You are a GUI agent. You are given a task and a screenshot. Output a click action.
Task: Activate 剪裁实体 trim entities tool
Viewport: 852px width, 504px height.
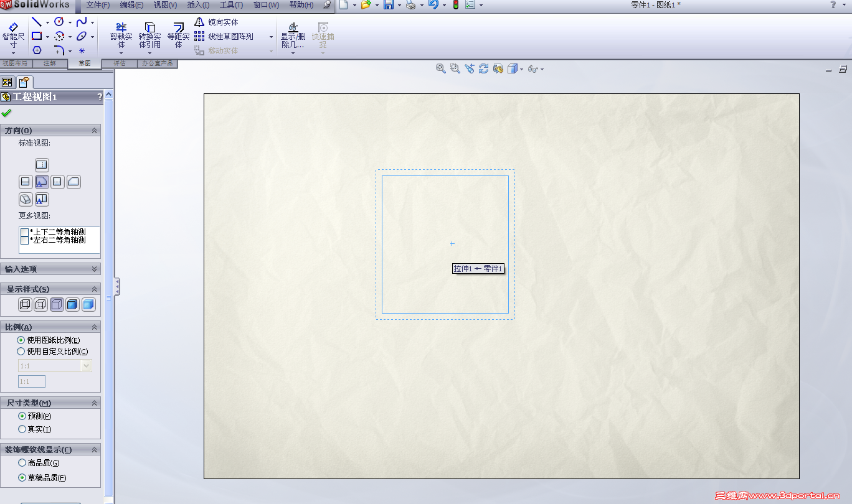click(x=121, y=35)
